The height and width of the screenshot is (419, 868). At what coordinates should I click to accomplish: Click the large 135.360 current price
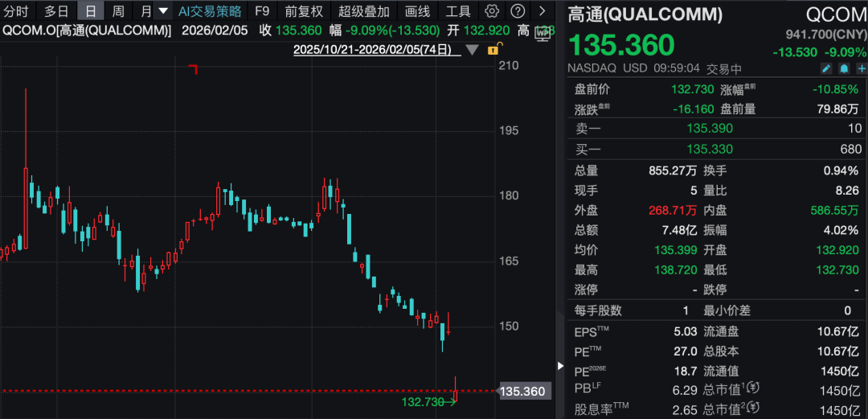621,45
